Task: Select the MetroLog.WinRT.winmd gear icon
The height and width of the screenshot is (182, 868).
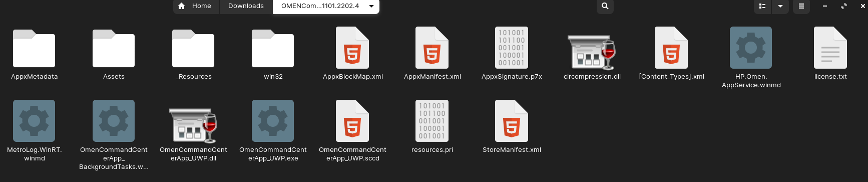Action: [34, 121]
